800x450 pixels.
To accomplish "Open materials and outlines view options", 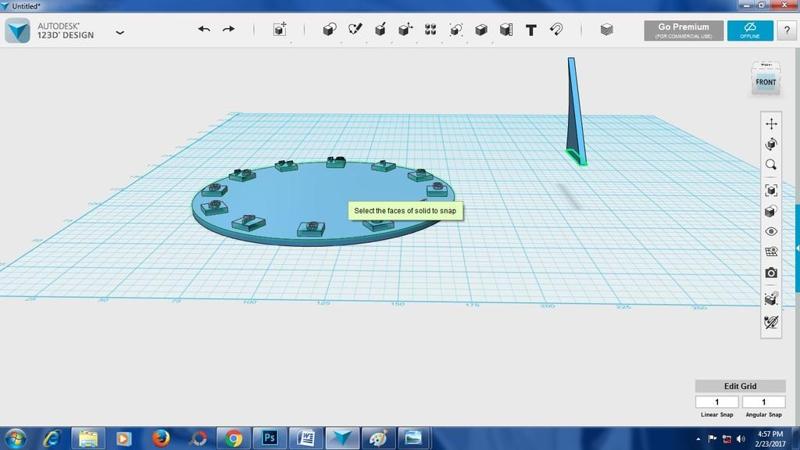I will (771, 211).
